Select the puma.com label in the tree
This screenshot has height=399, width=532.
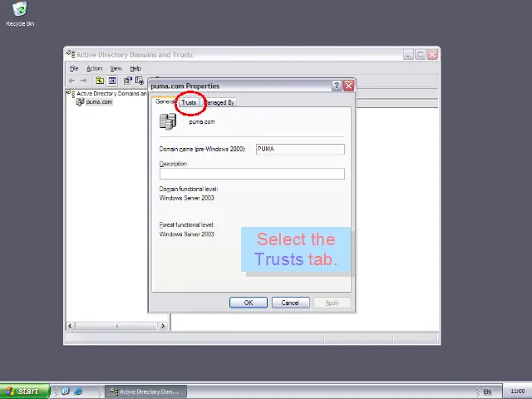click(99, 101)
